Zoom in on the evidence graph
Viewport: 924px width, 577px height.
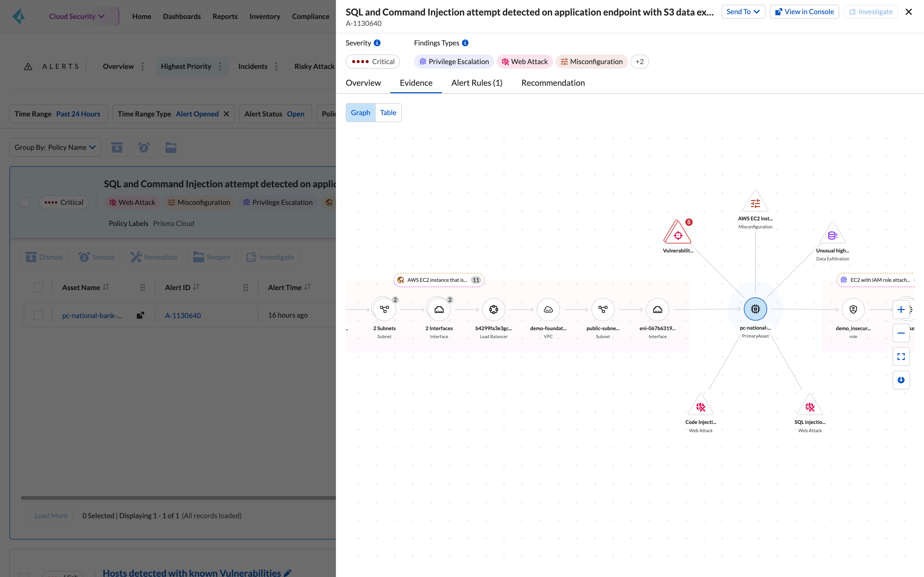[902, 310]
